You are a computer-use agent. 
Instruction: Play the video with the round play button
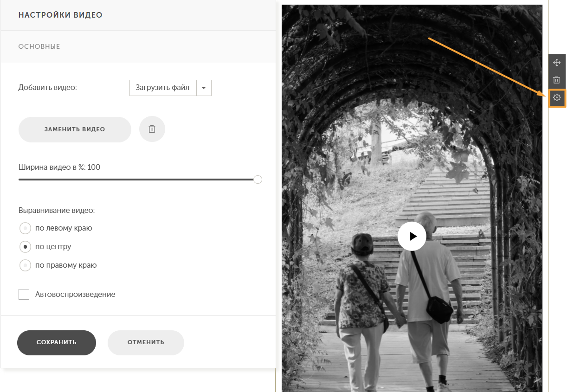(412, 236)
